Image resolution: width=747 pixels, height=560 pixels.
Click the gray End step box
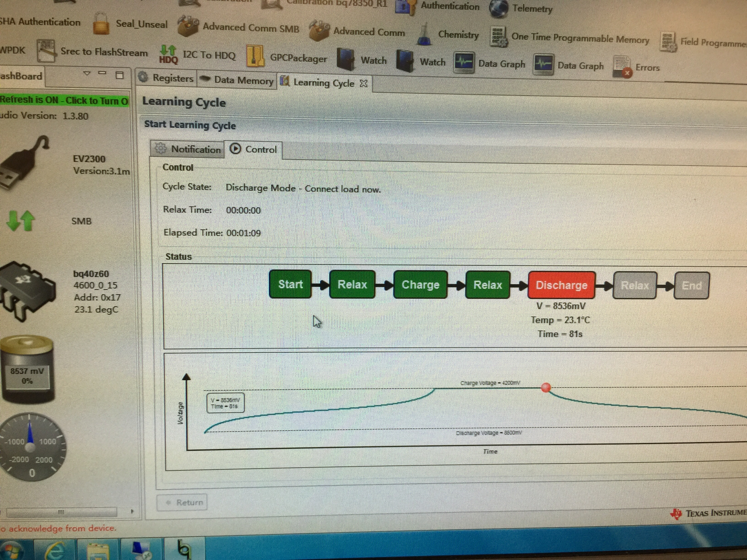tap(692, 286)
